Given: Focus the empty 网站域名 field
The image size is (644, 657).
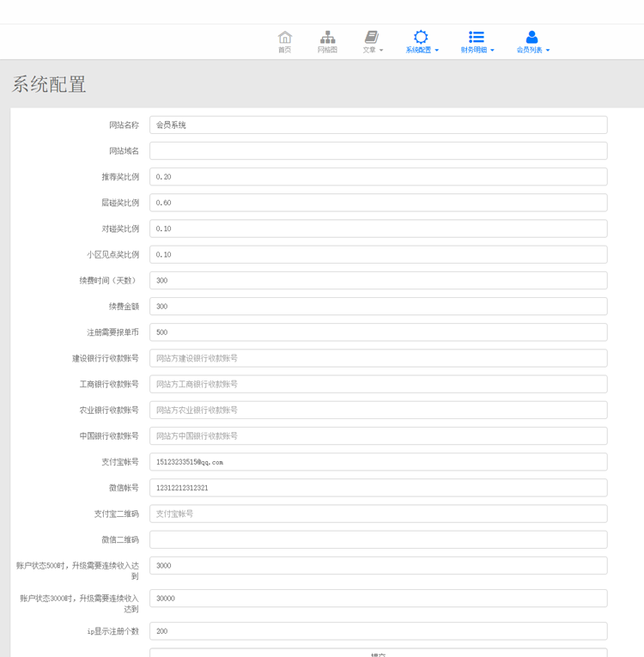Looking at the screenshot, I should tap(379, 151).
